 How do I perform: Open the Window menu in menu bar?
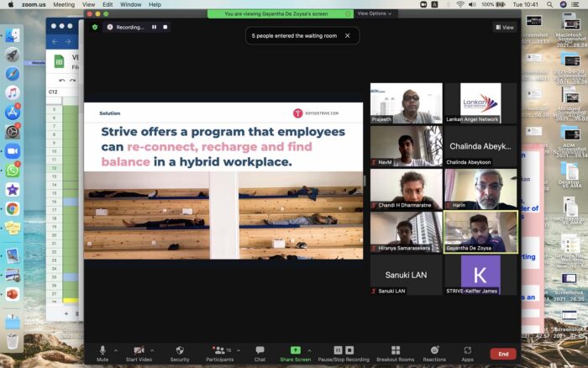point(130,4)
